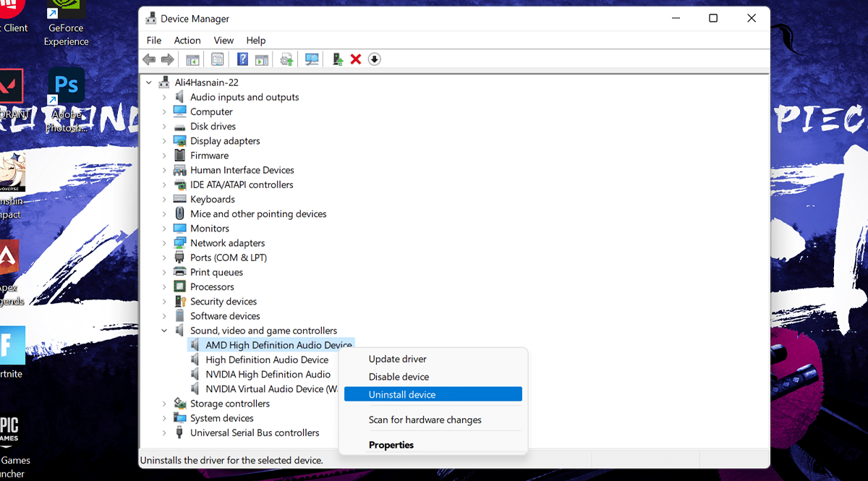
Task: Click Scan for hardware changes toolbar icon
Action: 312,59
